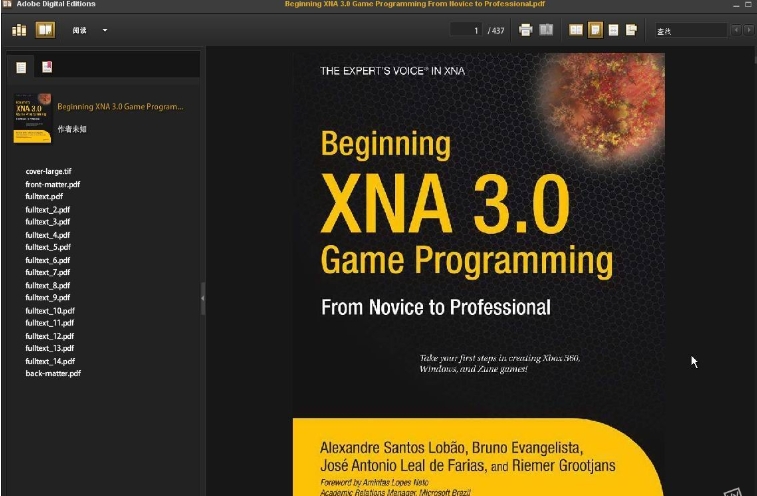757x496 pixels.
Task: Open back-matter.pdf entry
Action: [x=53, y=373]
